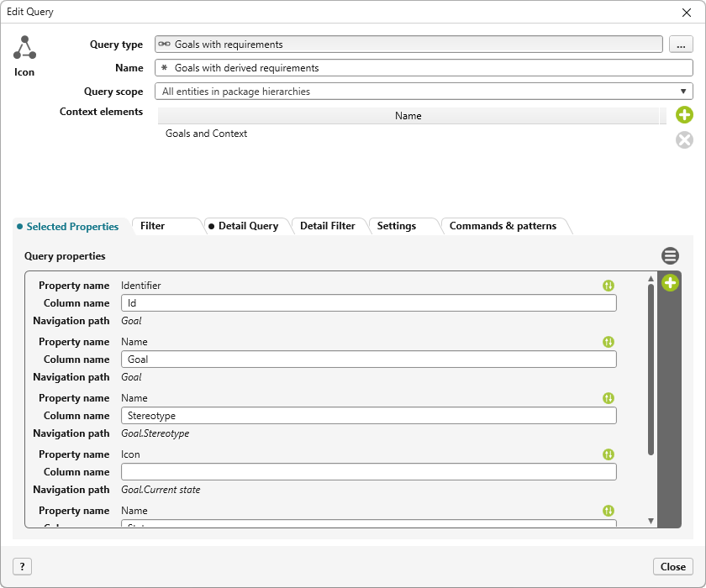Viewport: 706px width, 588px height.
Task: Reorder the last Name property swap icon
Action: coord(609,511)
